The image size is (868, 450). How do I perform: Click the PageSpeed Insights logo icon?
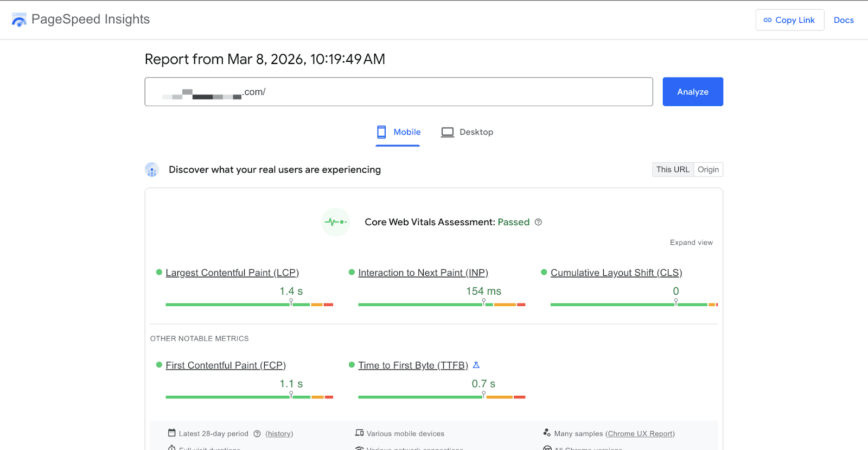(19, 20)
